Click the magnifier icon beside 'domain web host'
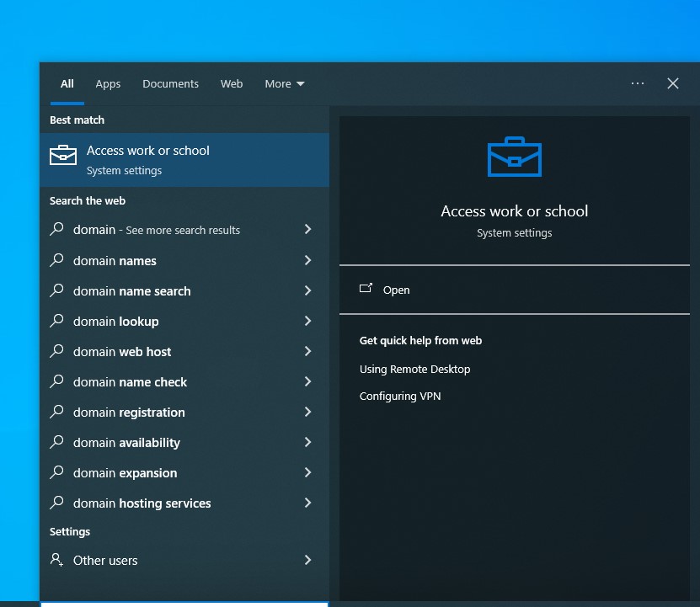700x607 pixels. [56, 351]
